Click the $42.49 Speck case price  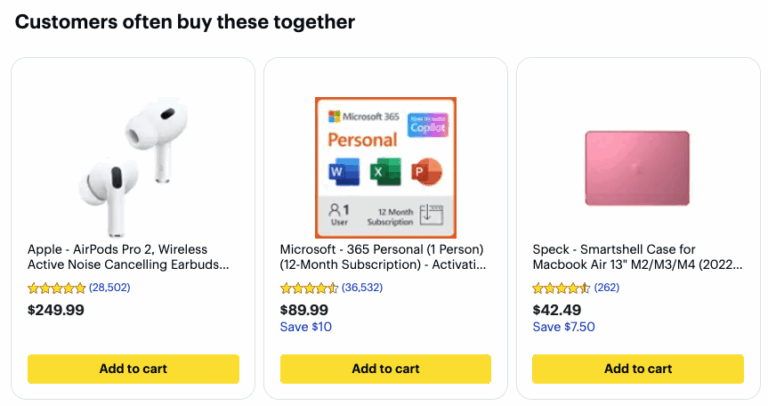tap(556, 310)
